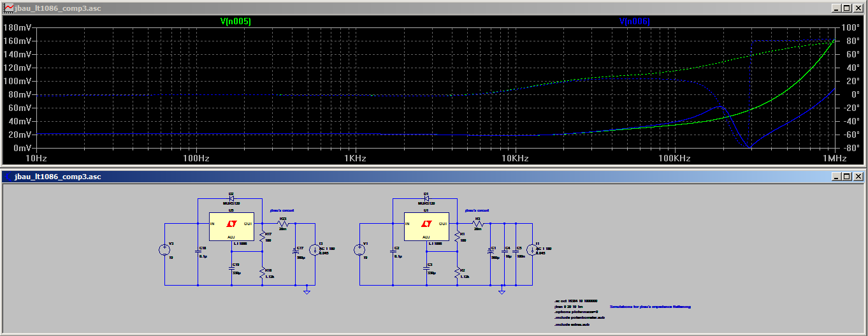Click the D2 diode above U5
The width and height of the screenshot is (868, 336).
tap(232, 198)
